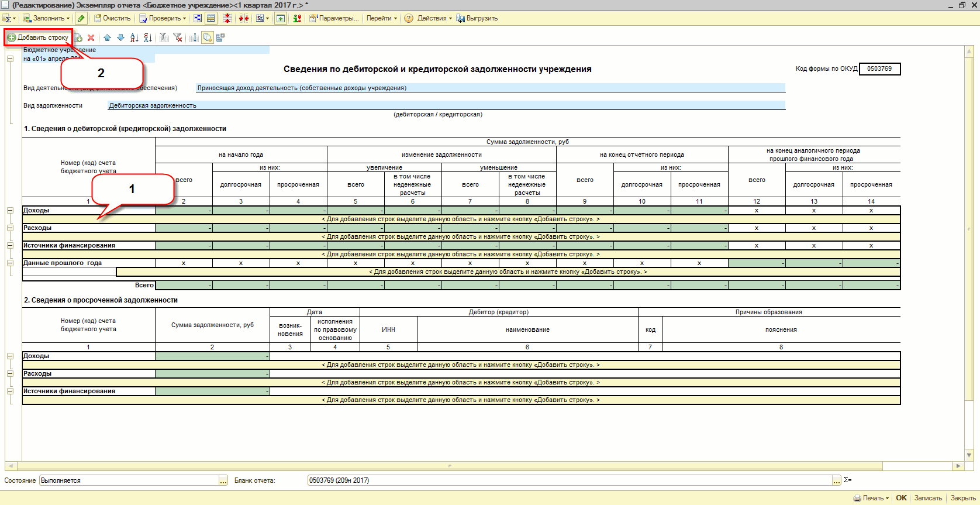Click the Доходы row cell in column 2 of section 2
This screenshot has height=505, width=980.
tap(212, 356)
